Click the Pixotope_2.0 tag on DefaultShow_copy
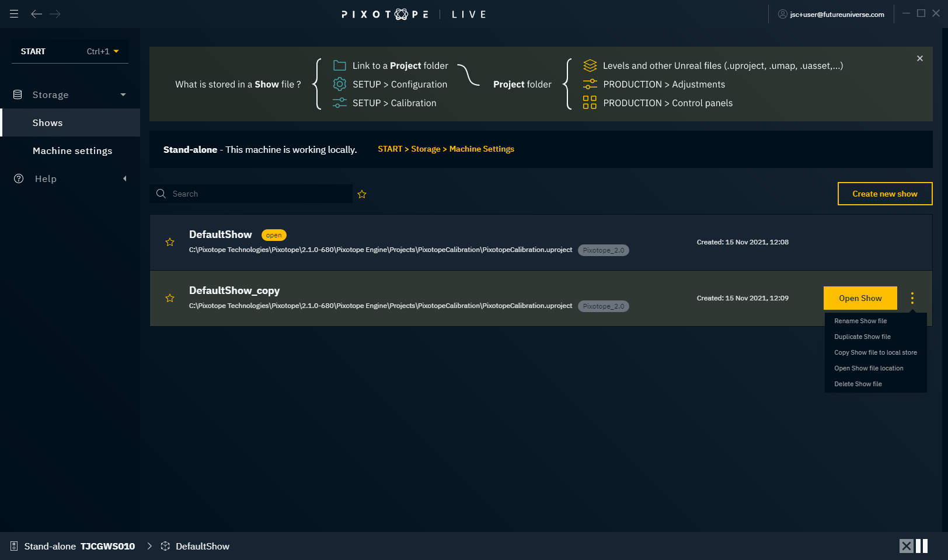The height and width of the screenshot is (560, 948). click(x=604, y=306)
